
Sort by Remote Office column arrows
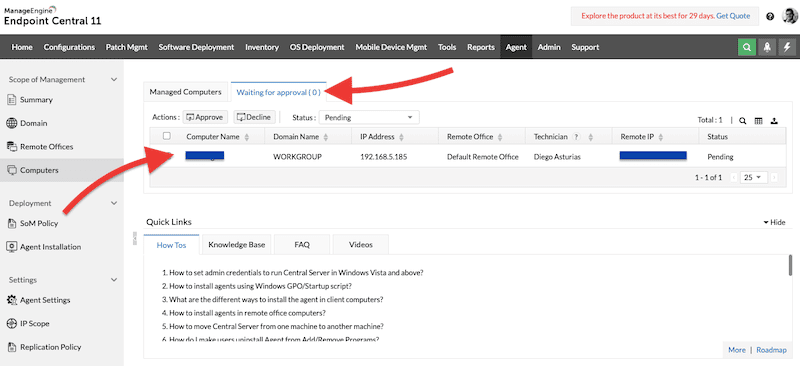(500, 137)
